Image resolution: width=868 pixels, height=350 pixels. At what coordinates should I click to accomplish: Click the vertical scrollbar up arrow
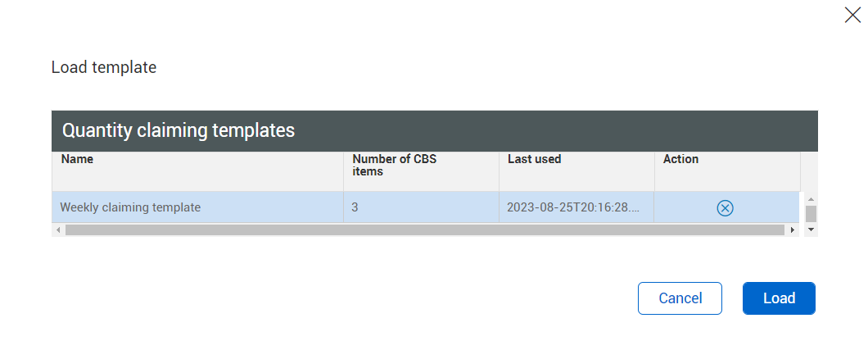point(811,199)
